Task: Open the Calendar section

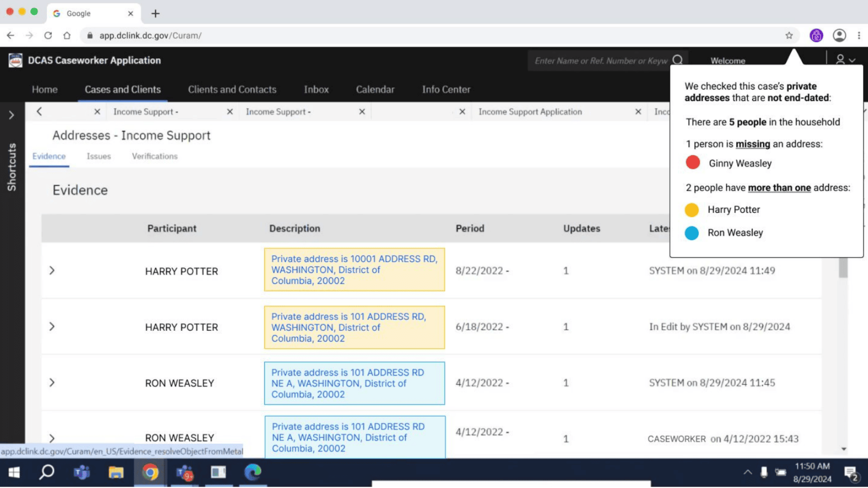Action: tap(375, 89)
